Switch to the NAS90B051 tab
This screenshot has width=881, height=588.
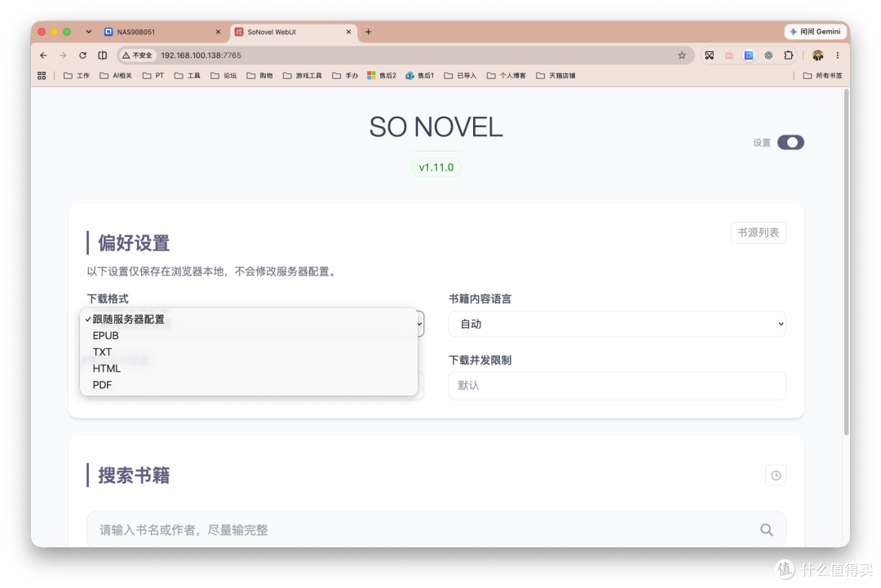click(x=162, y=32)
